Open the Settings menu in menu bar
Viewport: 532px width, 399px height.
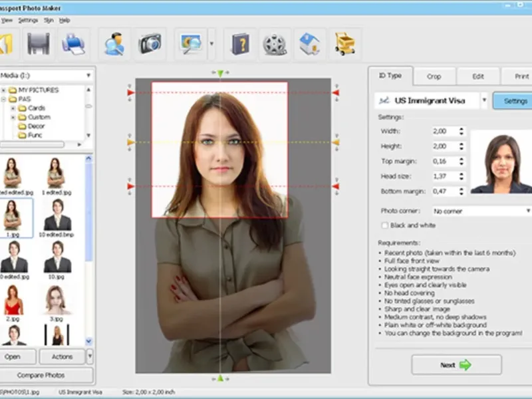pos(28,21)
